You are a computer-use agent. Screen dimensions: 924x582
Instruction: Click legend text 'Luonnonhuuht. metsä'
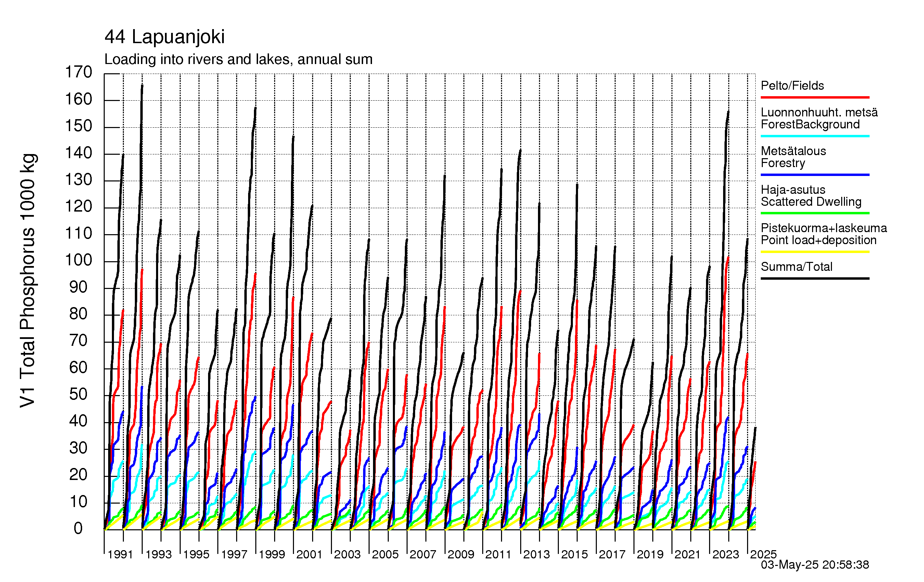pyautogui.click(x=819, y=113)
